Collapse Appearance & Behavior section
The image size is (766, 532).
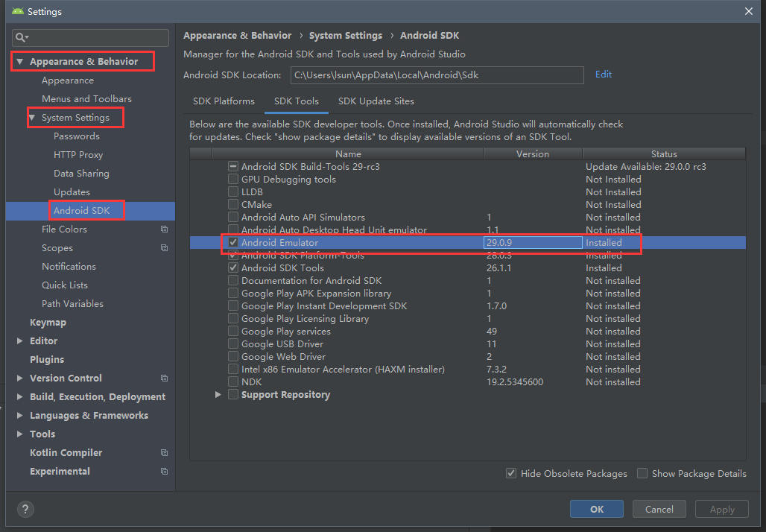tap(19, 62)
